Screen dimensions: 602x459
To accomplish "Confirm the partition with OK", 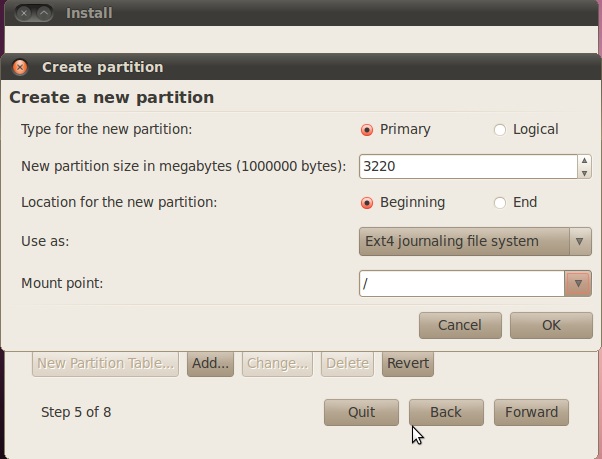I will 551,325.
